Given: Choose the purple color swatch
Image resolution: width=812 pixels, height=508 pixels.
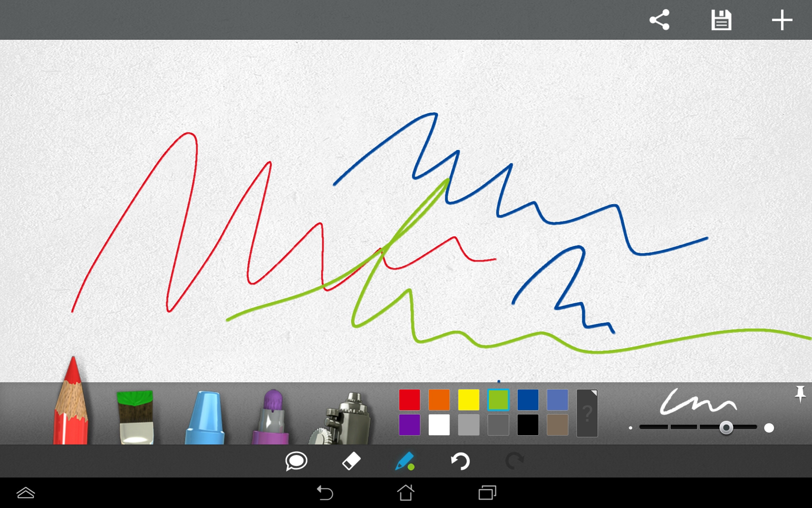Looking at the screenshot, I should 409,425.
